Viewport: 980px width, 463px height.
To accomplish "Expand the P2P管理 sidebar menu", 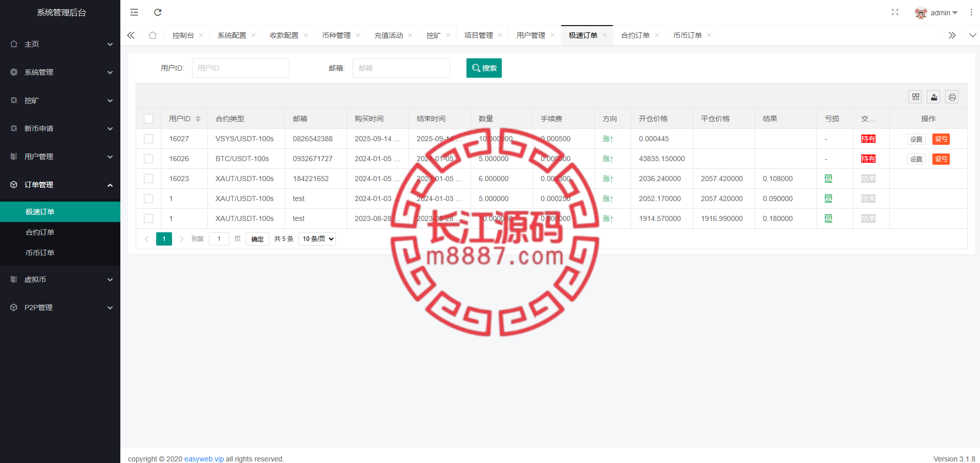I will click(60, 307).
